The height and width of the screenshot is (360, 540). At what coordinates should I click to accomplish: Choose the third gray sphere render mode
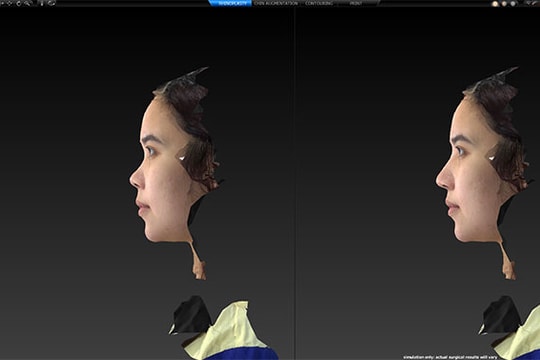point(513,3)
